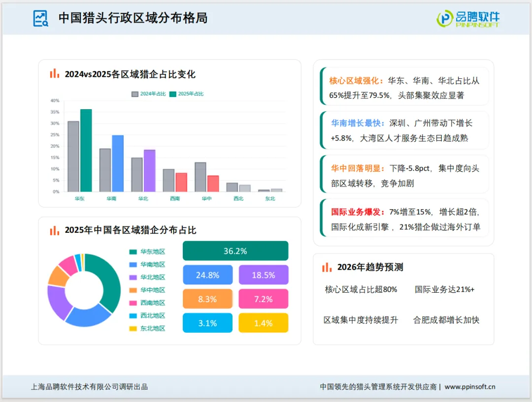The height and width of the screenshot is (402, 532).
Task: Click the 核心区域占比超80% text
Action: tap(361, 289)
